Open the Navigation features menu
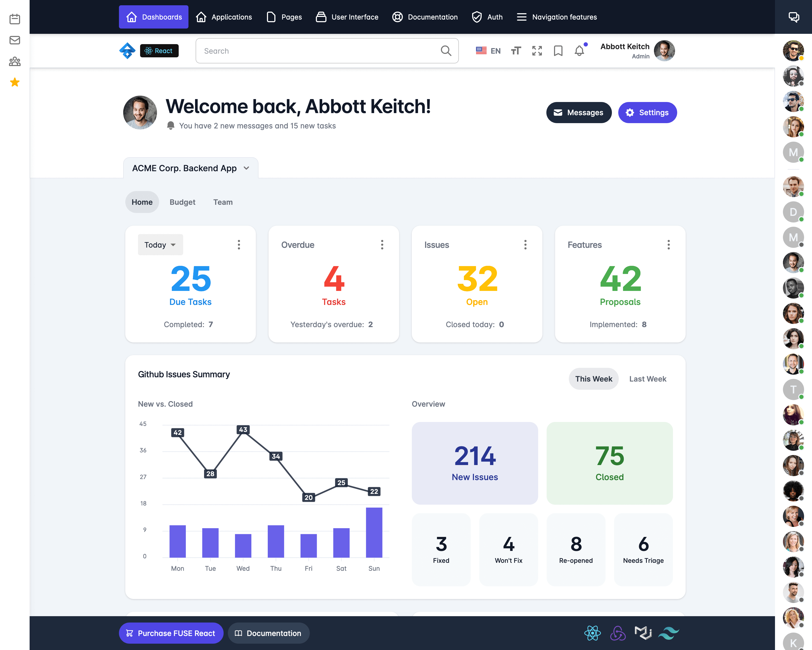This screenshot has width=812, height=650. 557,17
